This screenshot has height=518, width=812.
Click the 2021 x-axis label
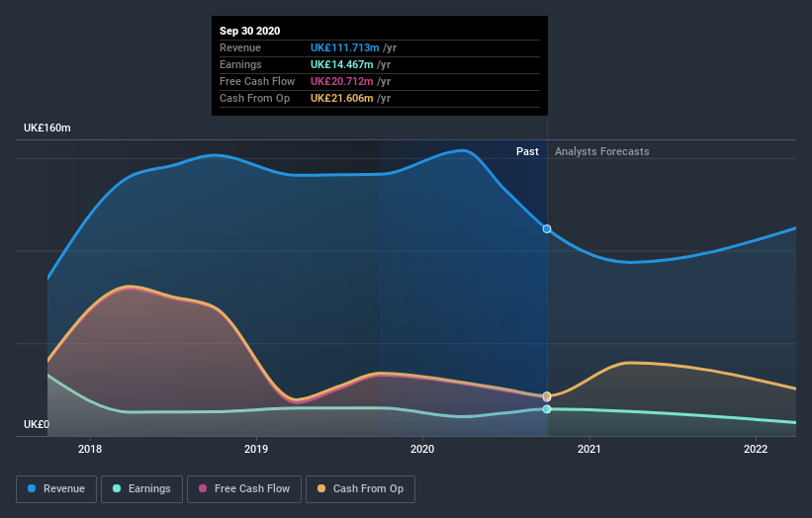[x=589, y=449]
